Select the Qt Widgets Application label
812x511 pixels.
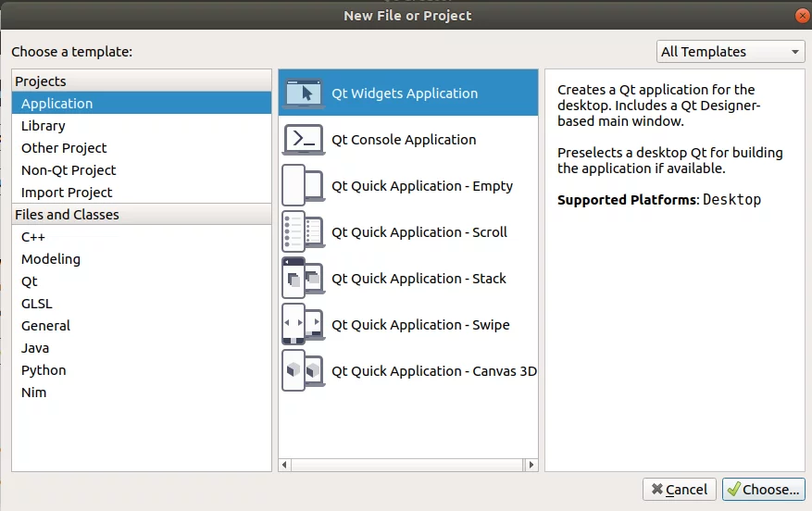[405, 93]
